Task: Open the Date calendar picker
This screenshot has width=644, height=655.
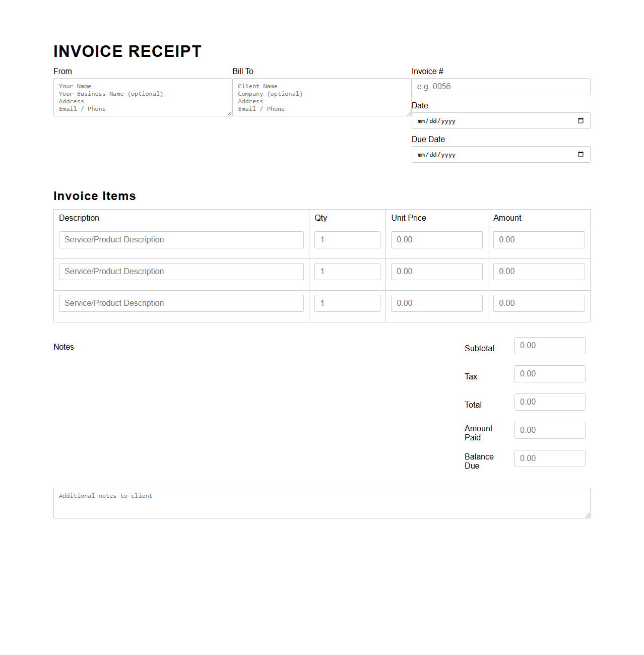Action: [x=581, y=120]
